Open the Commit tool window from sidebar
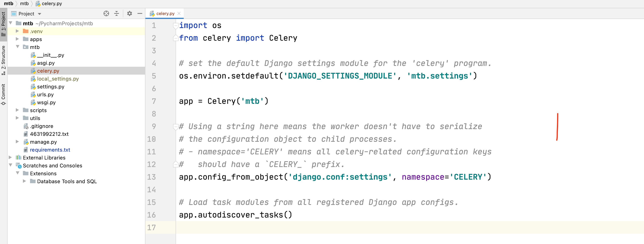 (x=3, y=94)
